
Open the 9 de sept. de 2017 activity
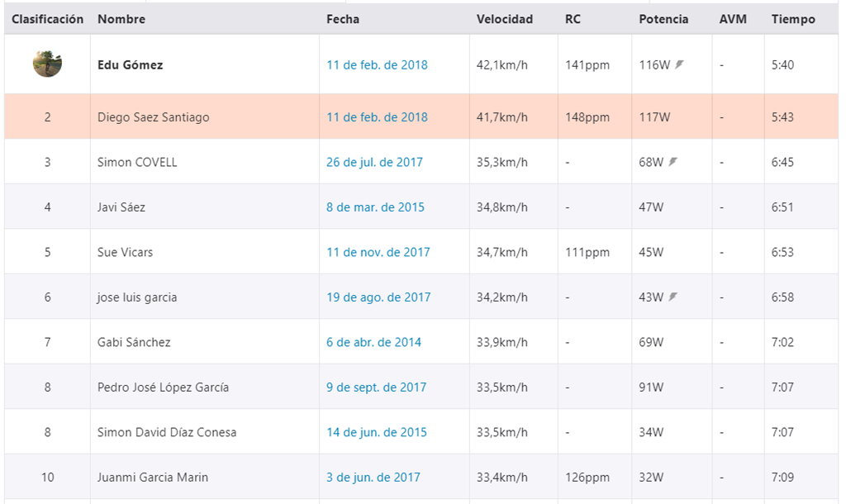tap(376, 388)
